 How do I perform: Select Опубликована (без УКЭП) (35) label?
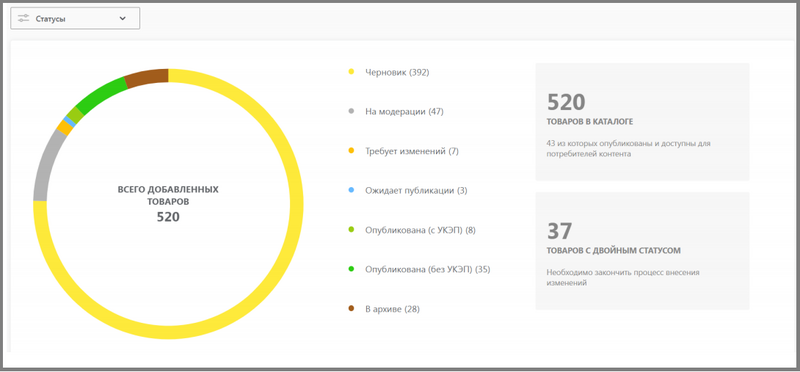(x=428, y=269)
